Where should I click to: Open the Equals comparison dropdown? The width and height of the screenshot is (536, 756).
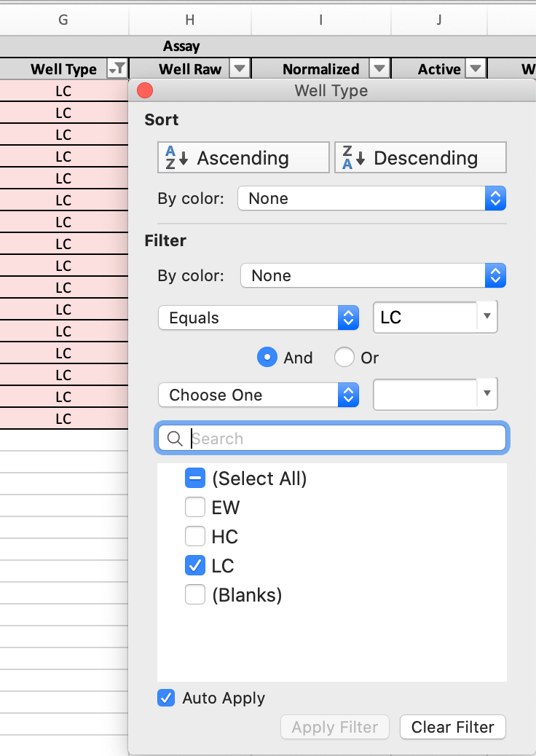[x=348, y=318]
